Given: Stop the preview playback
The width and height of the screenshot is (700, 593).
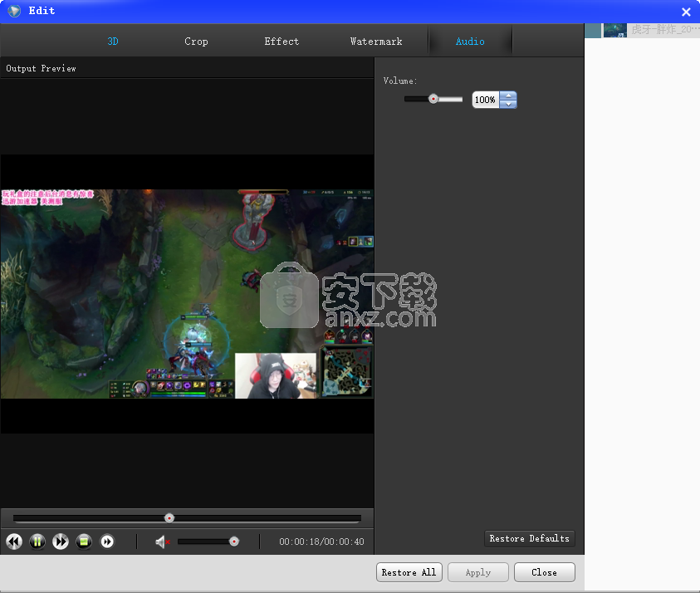Looking at the screenshot, I should [x=84, y=542].
